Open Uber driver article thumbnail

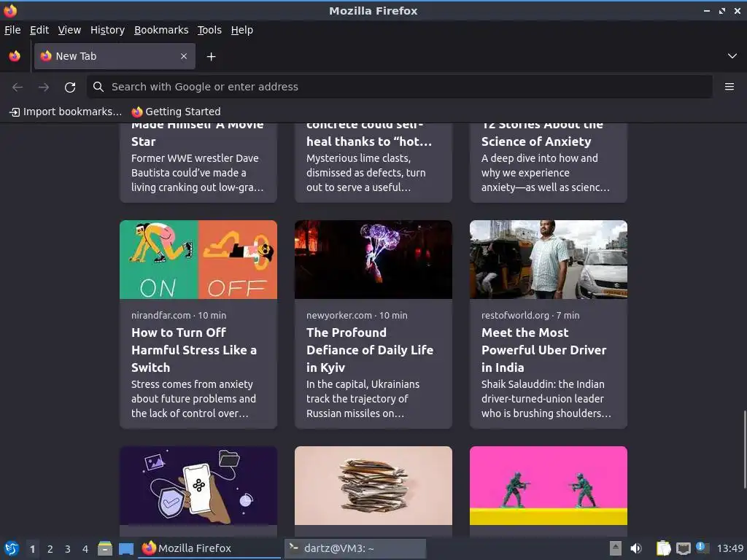click(x=549, y=260)
